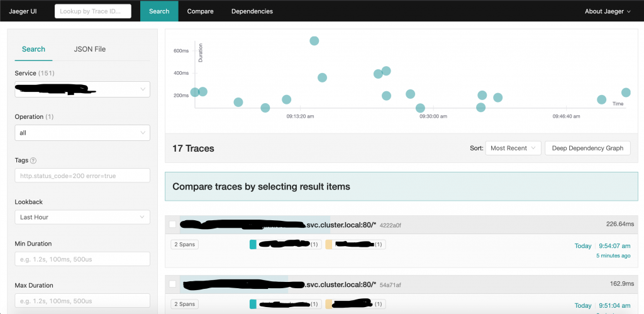
Task: Click the Lookup by Trace ID field
Action: (x=93, y=11)
